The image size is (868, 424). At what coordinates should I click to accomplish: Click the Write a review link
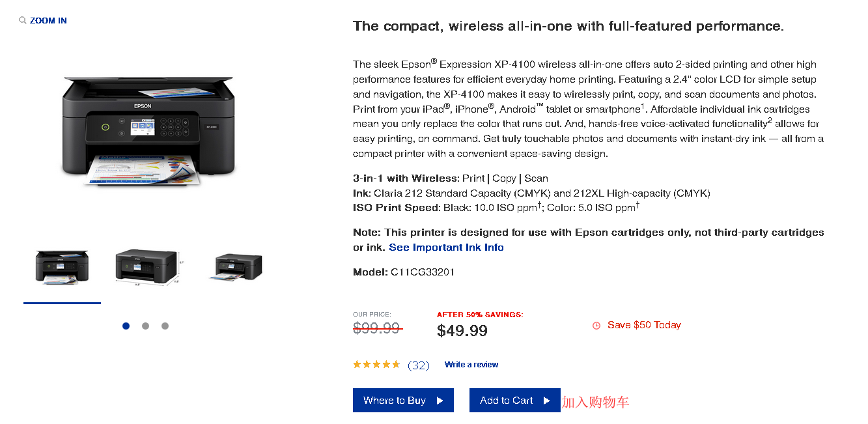[471, 365]
